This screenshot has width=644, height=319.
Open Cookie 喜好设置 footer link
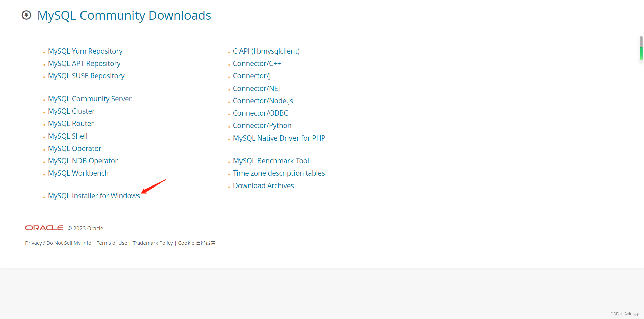tap(197, 243)
